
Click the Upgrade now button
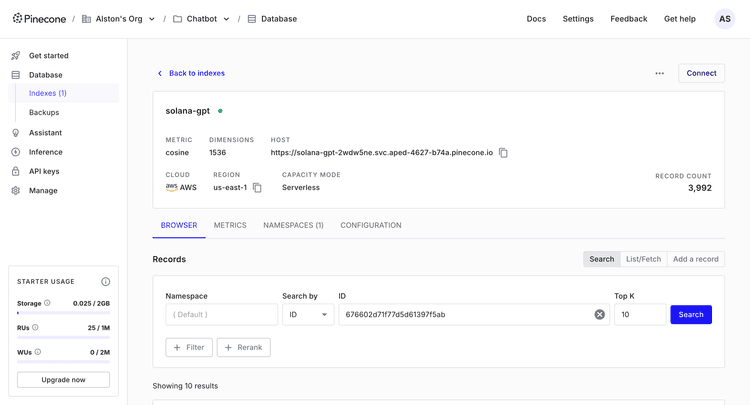63,380
